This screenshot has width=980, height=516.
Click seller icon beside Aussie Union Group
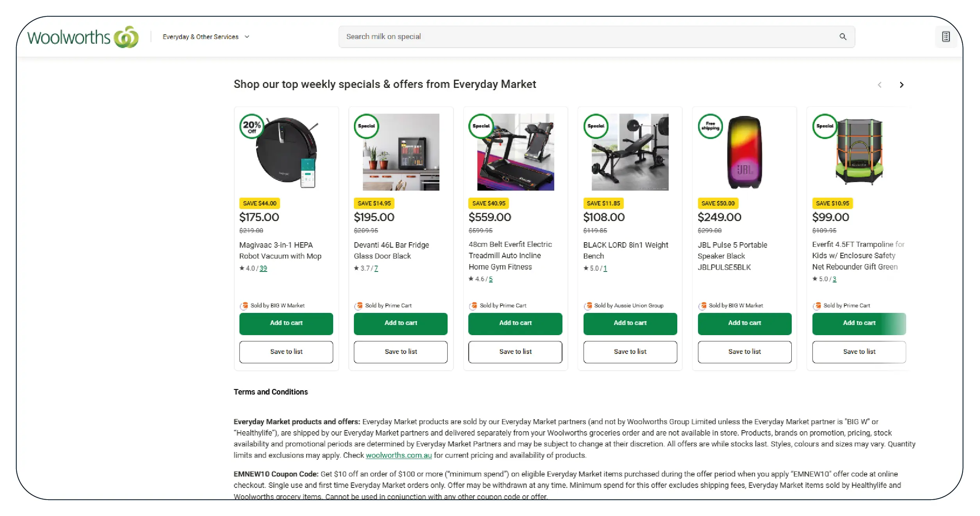[x=588, y=306]
